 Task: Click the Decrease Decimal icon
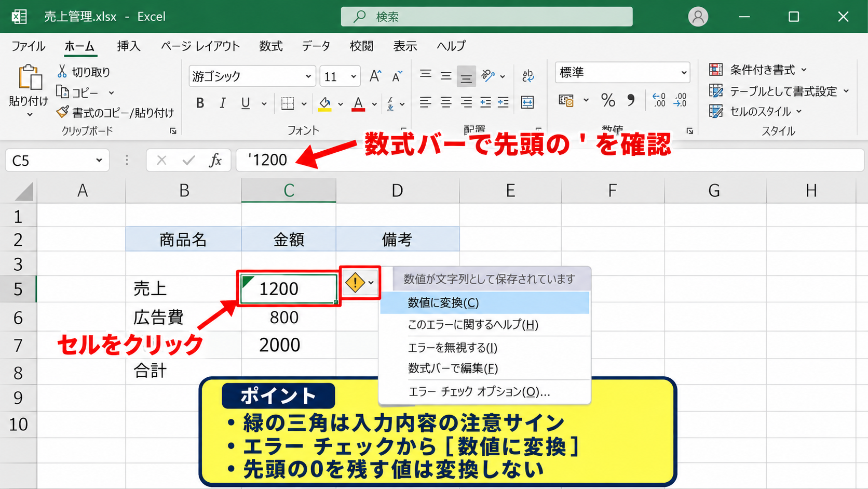coord(680,100)
